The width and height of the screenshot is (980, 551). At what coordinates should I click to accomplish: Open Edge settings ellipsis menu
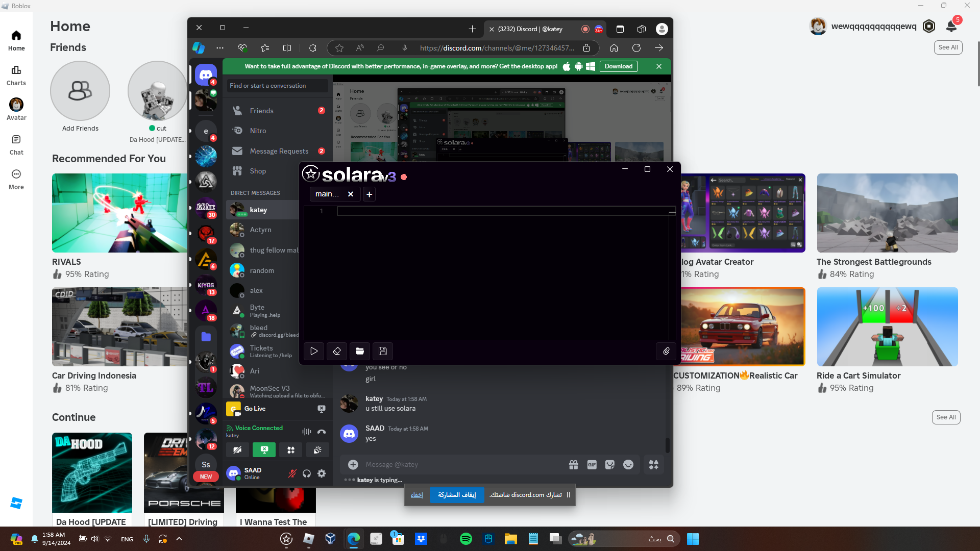(x=220, y=48)
